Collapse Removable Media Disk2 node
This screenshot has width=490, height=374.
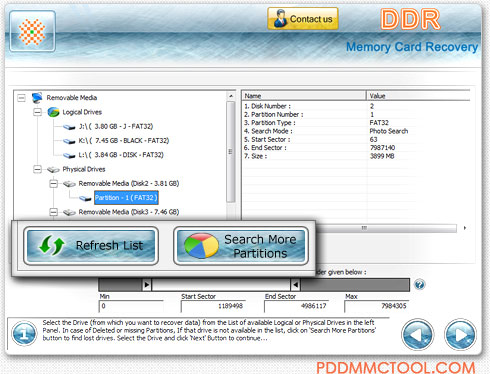pos(53,184)
